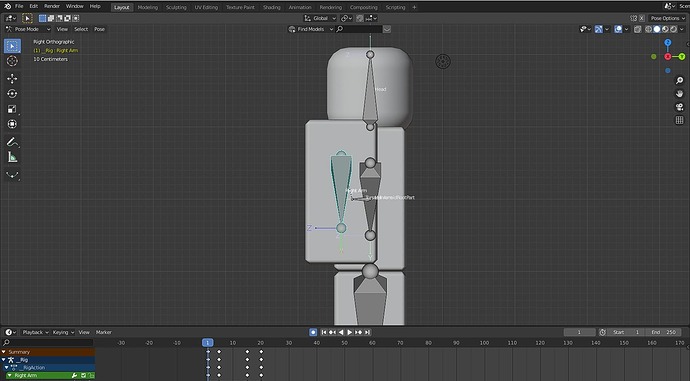The height and width of the screenshot is (381, 690).
Task: Click the wrench icon on Right Arm channel
Action: (74, 375)
